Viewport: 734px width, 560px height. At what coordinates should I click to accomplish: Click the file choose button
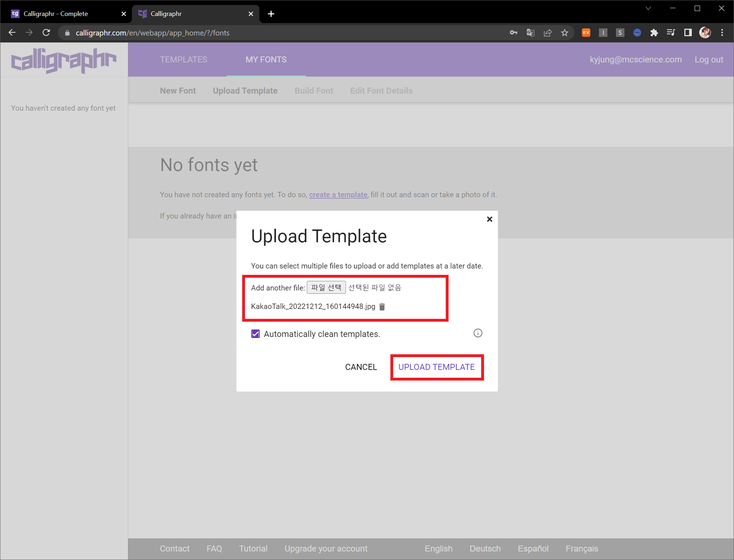[326, 287]
